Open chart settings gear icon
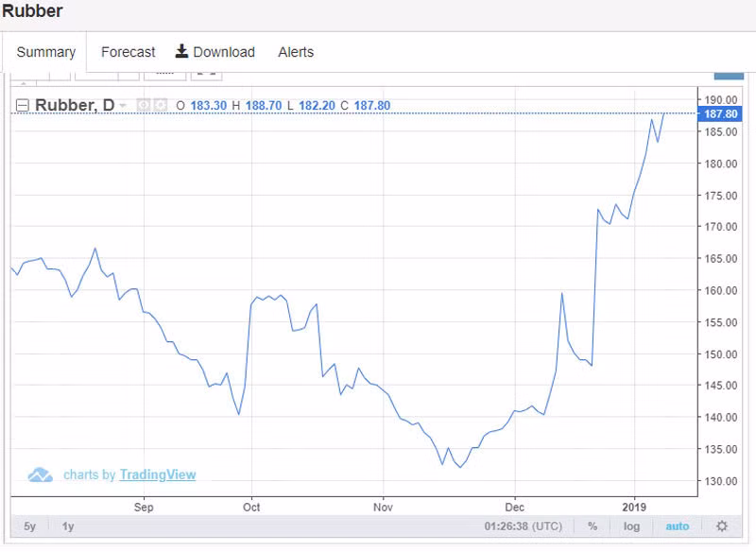 pos(722,526)
